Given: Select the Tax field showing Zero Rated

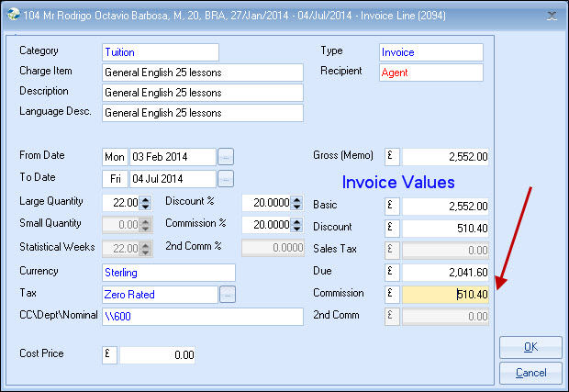Looking at the screenshot, I should 160,295.
